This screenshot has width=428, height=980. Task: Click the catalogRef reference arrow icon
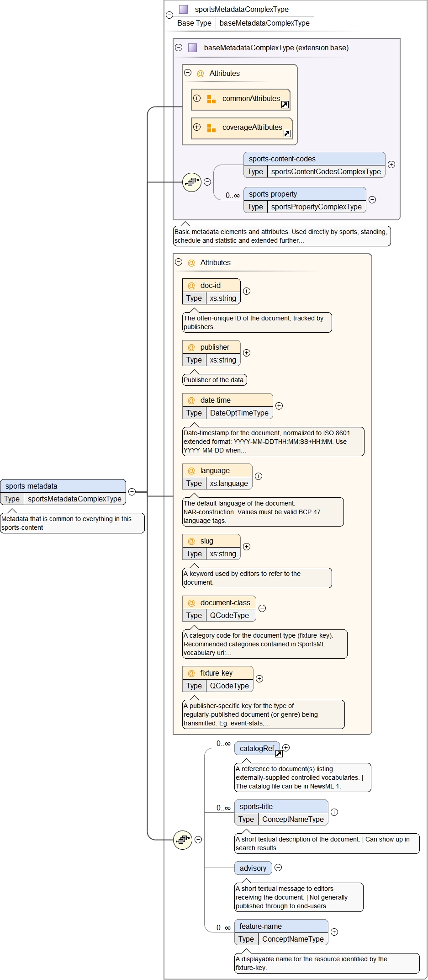[279, 754]
